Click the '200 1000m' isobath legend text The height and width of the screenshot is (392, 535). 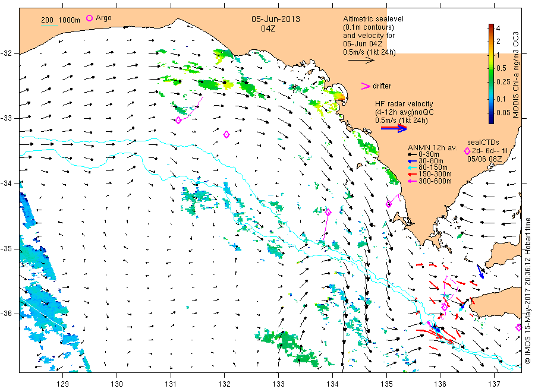point(61,20)
